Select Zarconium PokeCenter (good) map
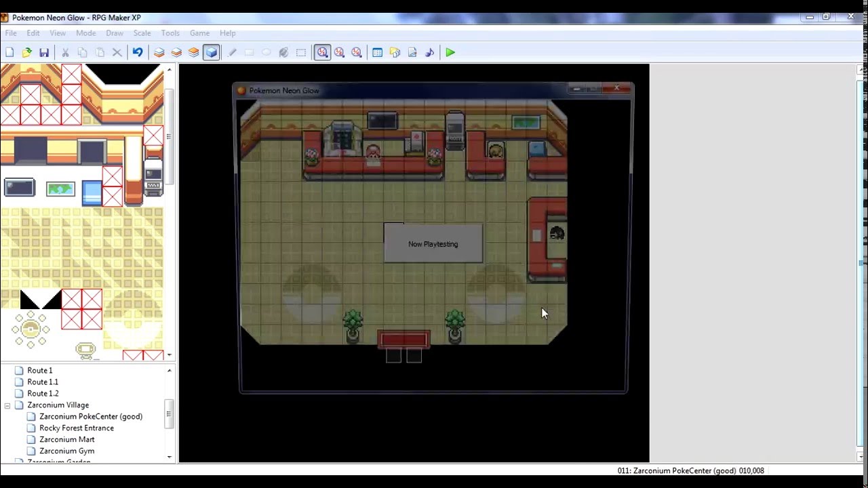Screen dimensions: 868x488 click(91, 417)
